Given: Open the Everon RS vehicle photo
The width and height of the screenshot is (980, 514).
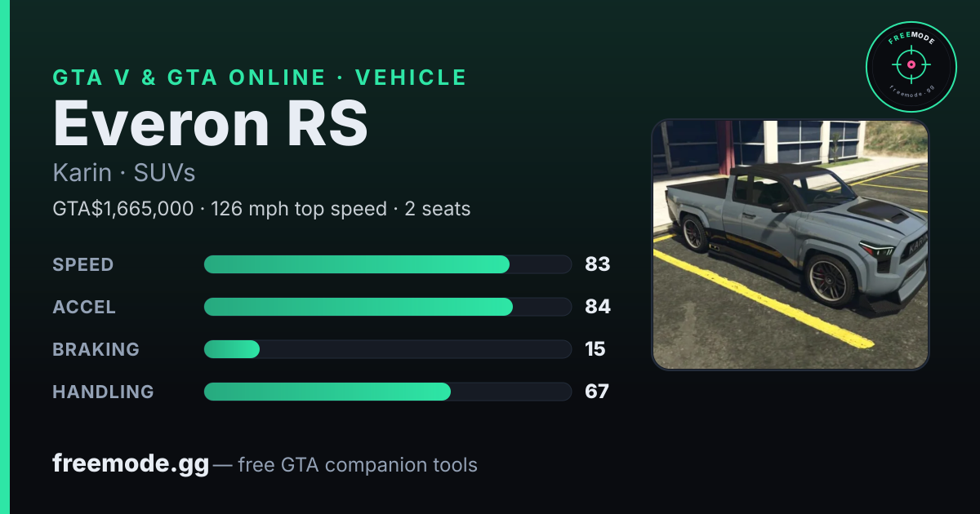Looking at the screenshot, I should click(791, 245).
